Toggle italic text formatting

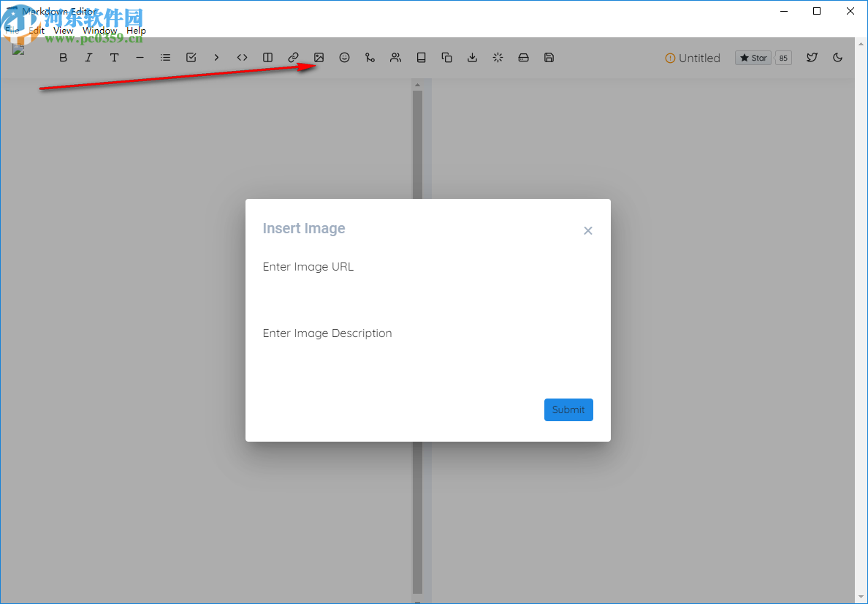88,57
